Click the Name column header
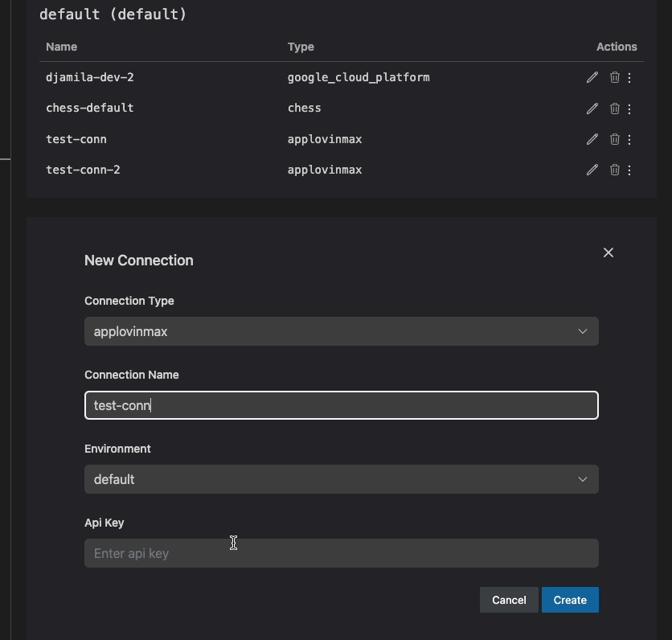 click(61, 47)
